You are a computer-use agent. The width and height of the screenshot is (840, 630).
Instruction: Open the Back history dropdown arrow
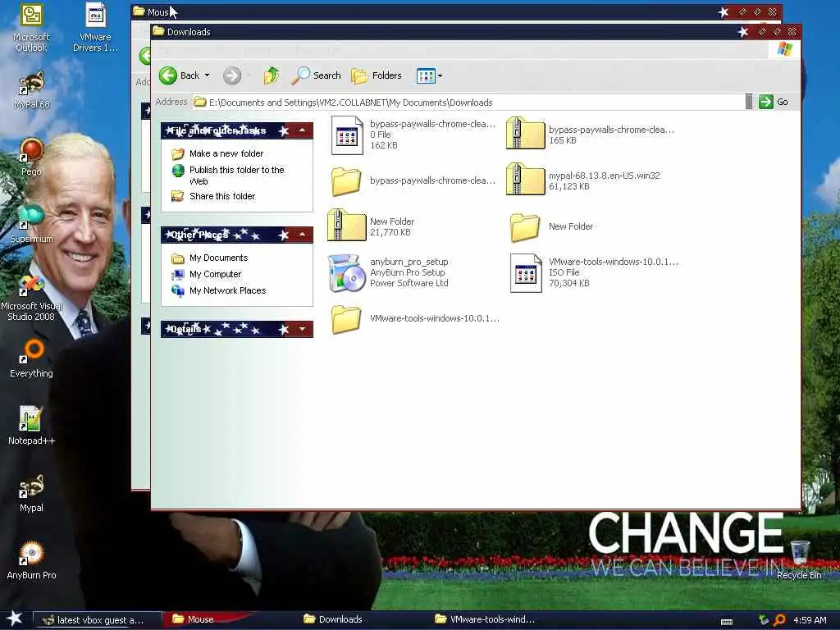pos(208,75)
